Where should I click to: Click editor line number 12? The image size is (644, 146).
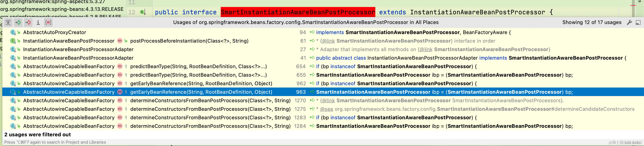tap(132, 12)
